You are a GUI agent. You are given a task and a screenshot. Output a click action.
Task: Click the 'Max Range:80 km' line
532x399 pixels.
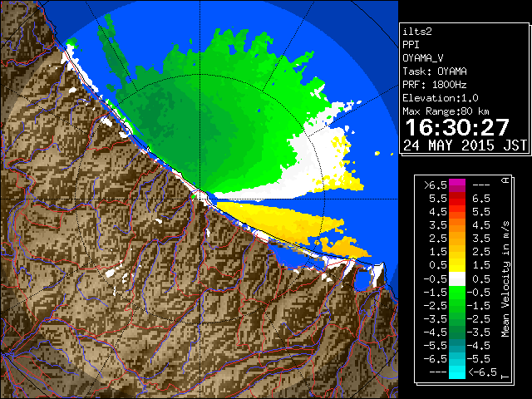446,111
